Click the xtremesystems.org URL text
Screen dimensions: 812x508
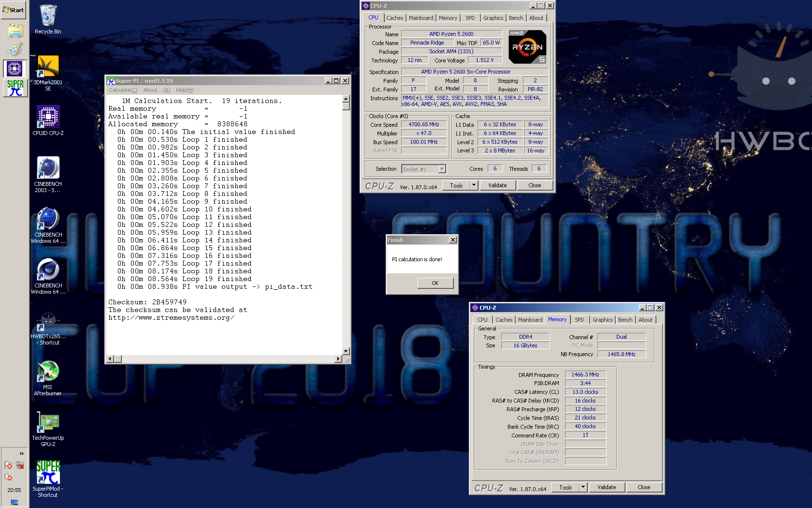pos(172,317)
